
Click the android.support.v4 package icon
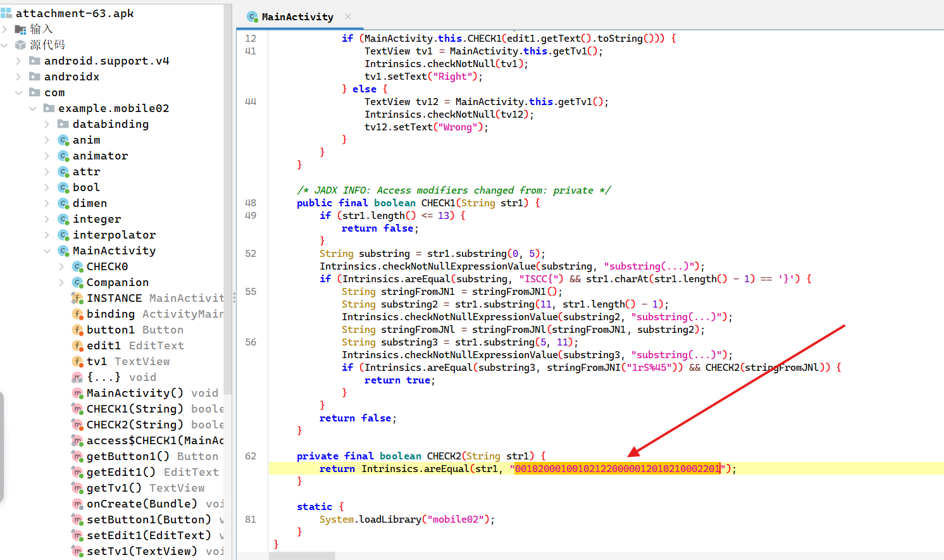[x=35, y=61]
